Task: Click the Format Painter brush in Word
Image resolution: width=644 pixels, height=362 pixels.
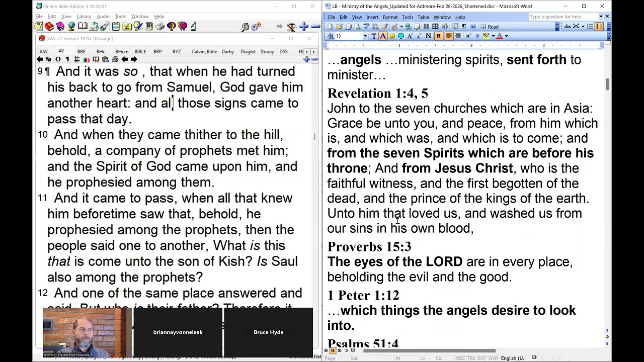Action: (385, 26)
